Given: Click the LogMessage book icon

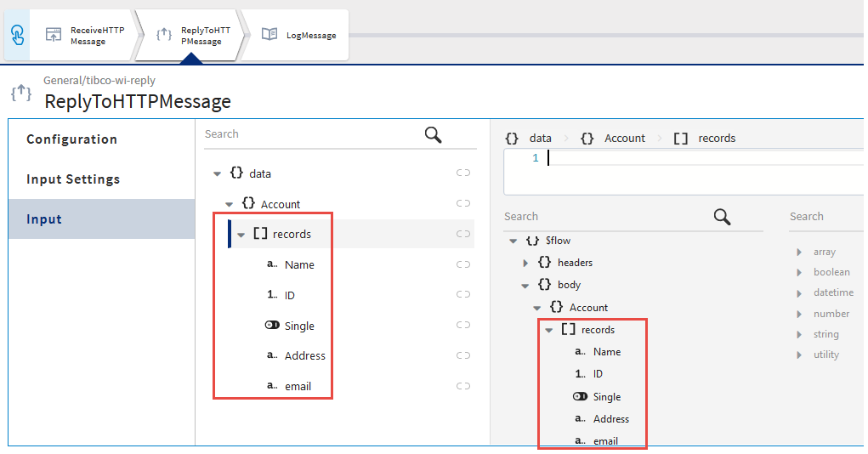Looking at the screenshot, I should 269,35.
